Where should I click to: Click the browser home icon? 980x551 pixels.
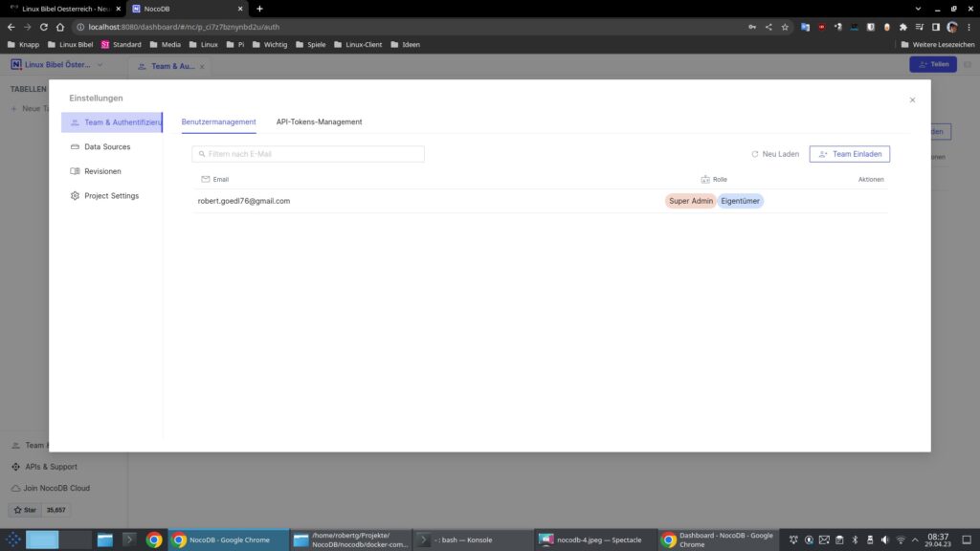(60, 27)
